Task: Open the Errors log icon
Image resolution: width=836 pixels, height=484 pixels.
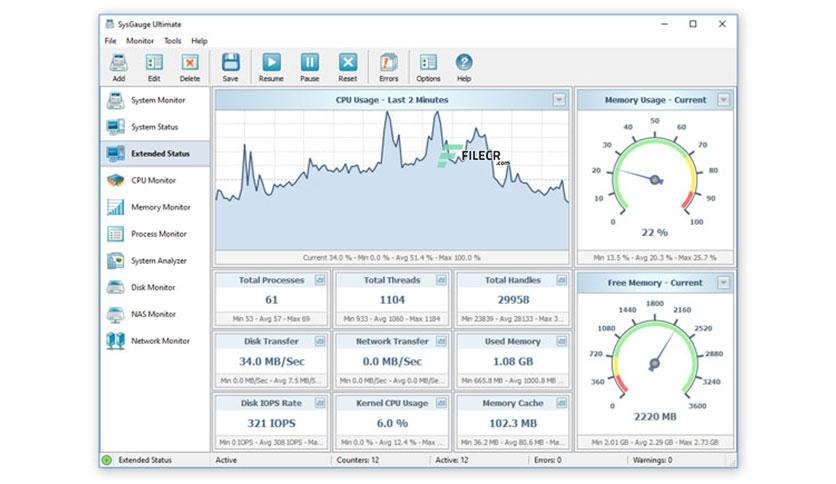Action: tap(389, 63)
